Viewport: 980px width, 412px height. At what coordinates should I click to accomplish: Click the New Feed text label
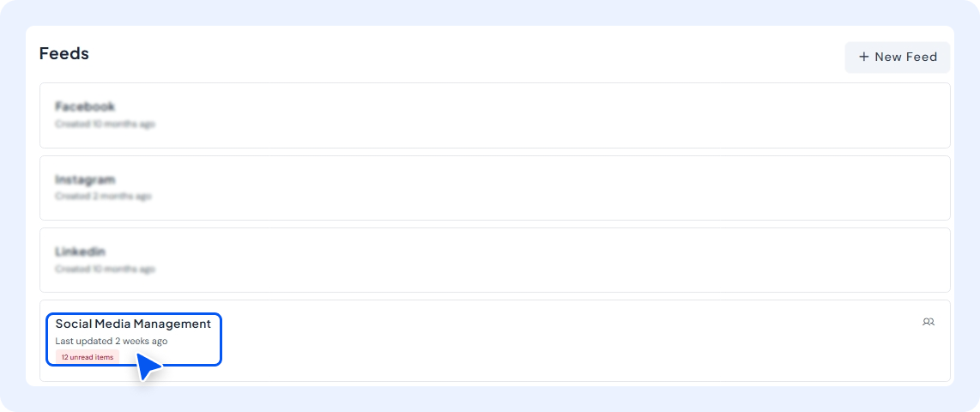(905, 57)
